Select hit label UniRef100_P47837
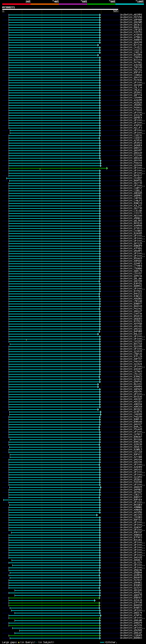146x644 pixels. [x=131, y=580]
